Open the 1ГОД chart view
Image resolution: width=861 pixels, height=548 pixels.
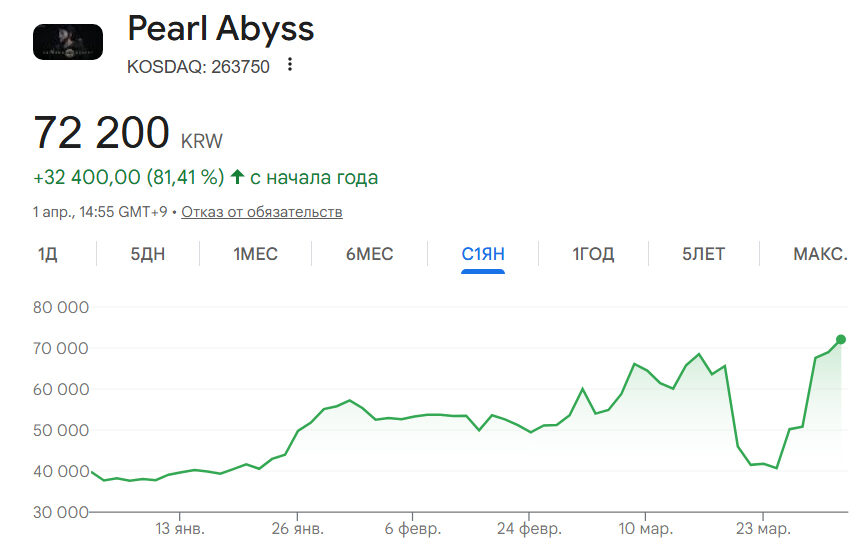(x=593, y=254)
